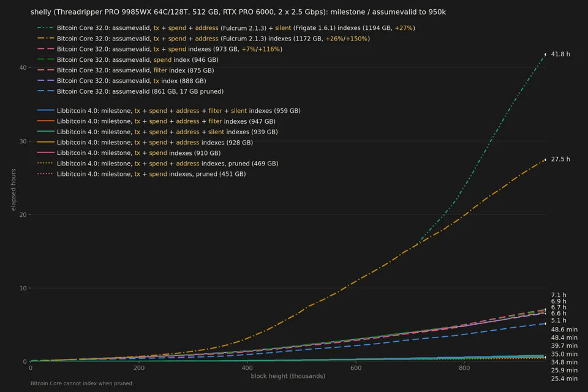
Task: Select the Libbitcoin pruned (451 GB) legend text
Action: coord(151,174)
